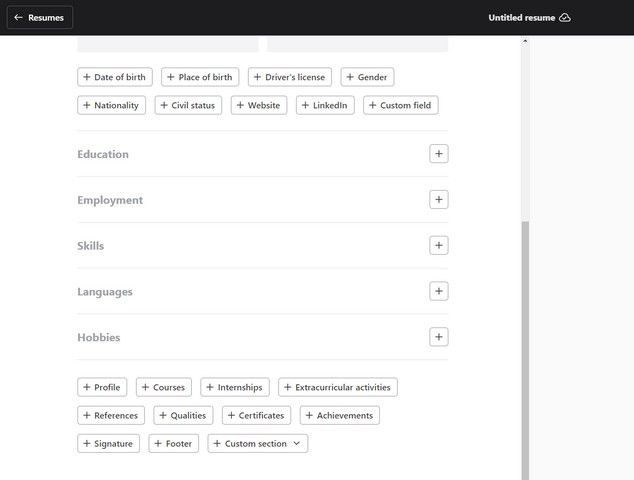Insert a Profile section
The width and height of the screenshot is (634, 480).
coord(102,387)
